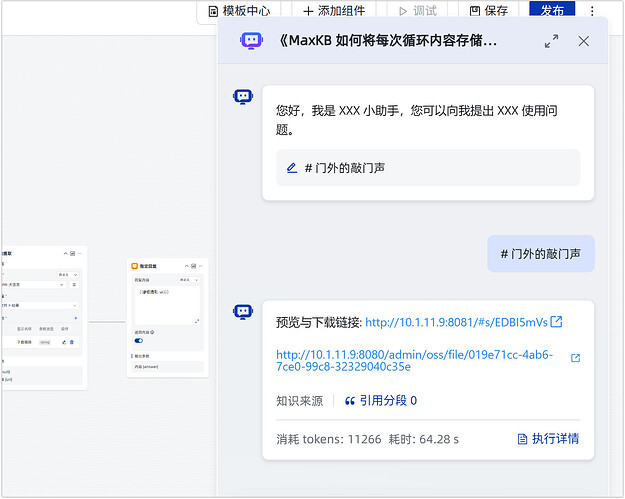Screen dimensions: 625x499
Task: Save the workflow with 保存
Action: click(x=489, y=11)
